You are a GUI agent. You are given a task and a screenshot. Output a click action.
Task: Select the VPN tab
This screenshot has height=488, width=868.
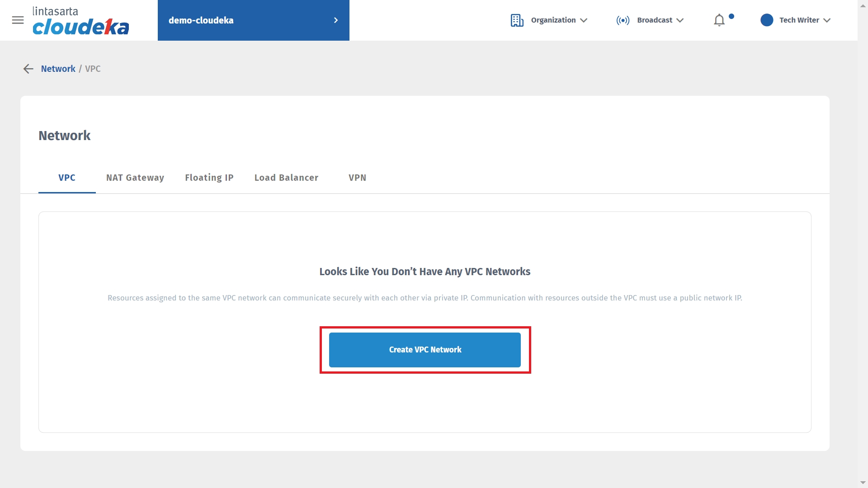(357, 178)
